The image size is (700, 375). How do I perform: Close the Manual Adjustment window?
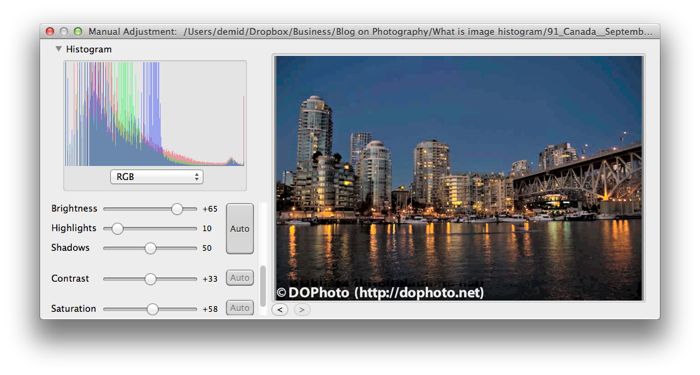tap(50, 31)
